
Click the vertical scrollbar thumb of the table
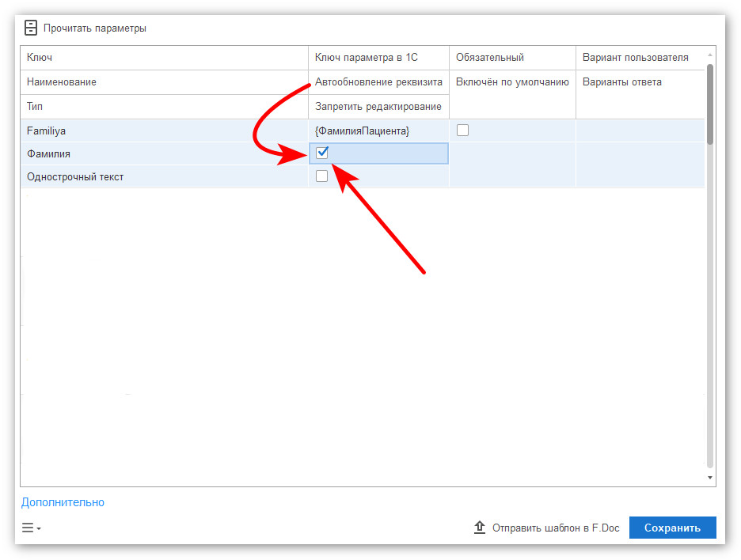pos(710,104)
